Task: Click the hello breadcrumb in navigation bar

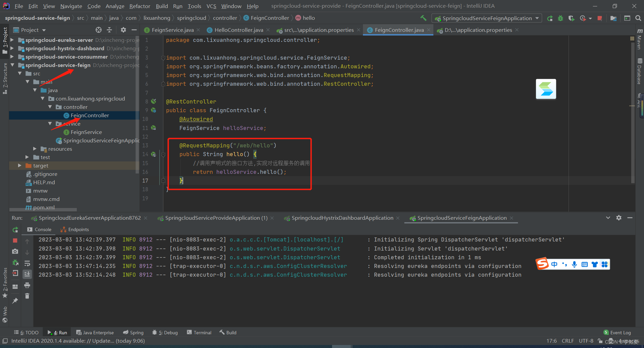Action: coord(305,18)
